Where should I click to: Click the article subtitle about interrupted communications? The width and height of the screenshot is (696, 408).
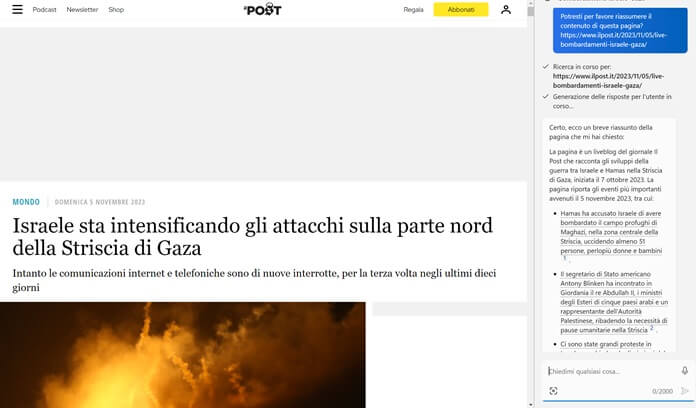(x=254, y=280)
